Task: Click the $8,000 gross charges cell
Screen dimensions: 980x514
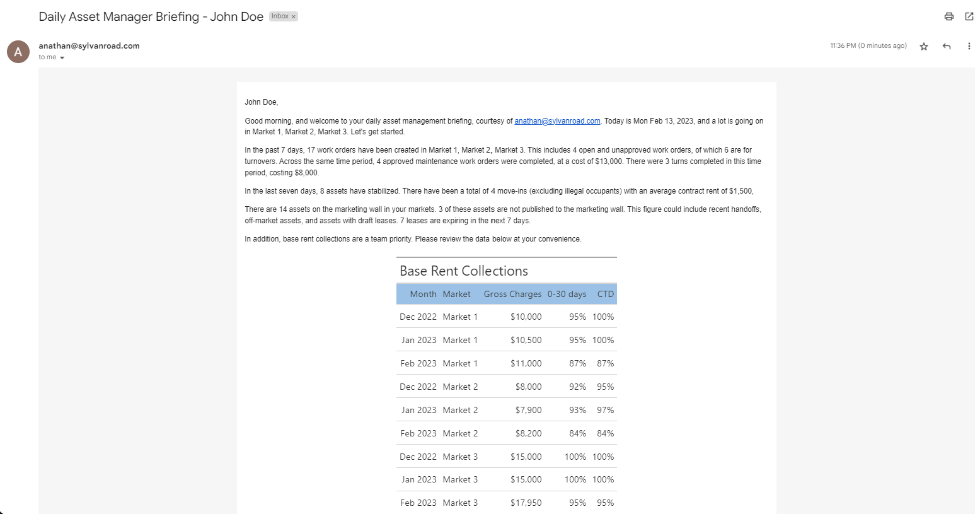Action: 528,387
